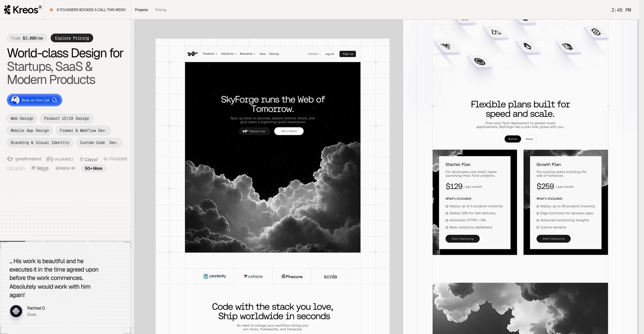Click the SkyForge wave logo
This screenshot has width=644, height=334.
point(192,54)
